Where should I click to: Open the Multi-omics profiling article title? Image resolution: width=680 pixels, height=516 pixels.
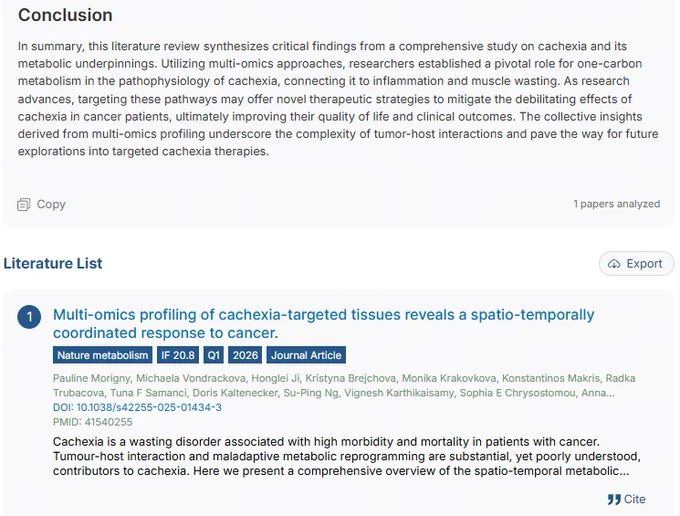coord(324,323)
